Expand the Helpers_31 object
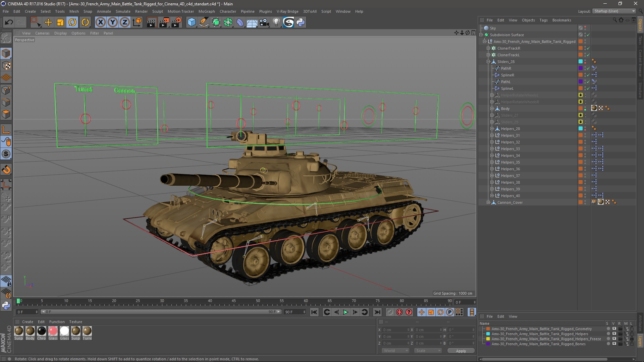Viewport: 644px width, 362px height. (x=492, y=135)
